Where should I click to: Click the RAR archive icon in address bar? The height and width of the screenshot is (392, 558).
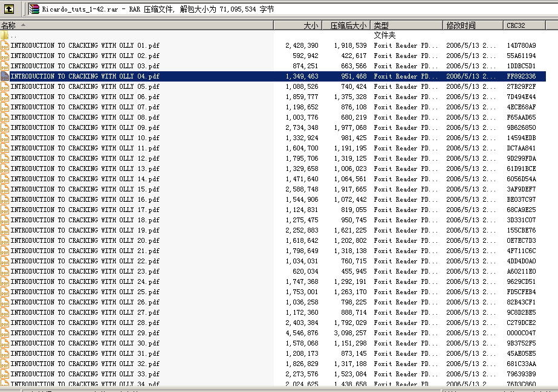34,9
